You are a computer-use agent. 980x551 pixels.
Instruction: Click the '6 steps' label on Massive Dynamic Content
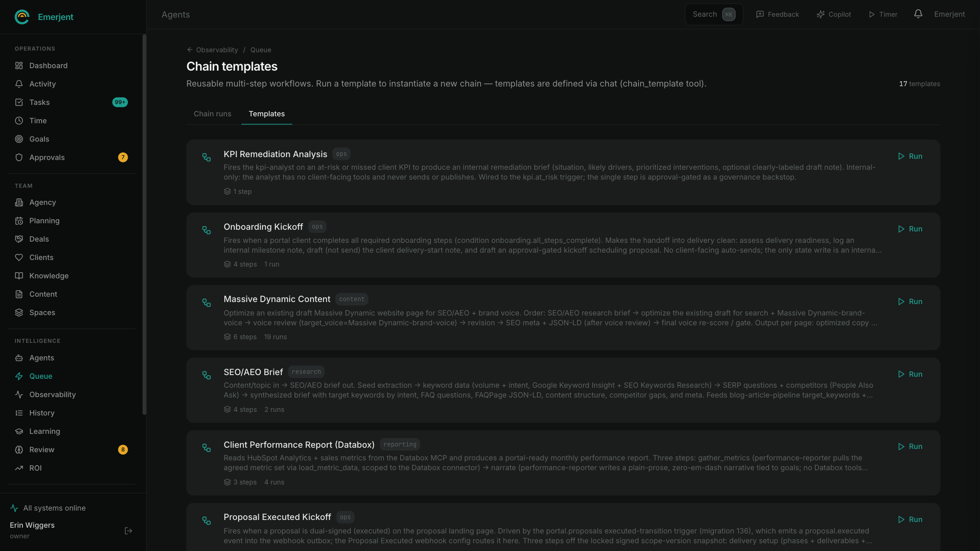click(x=240, y=337)
